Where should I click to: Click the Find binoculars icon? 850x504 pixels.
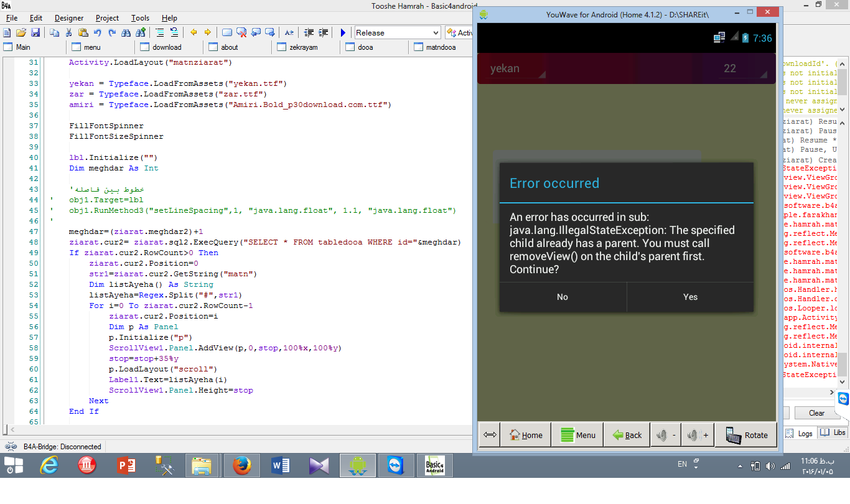(x=126, y=32)
